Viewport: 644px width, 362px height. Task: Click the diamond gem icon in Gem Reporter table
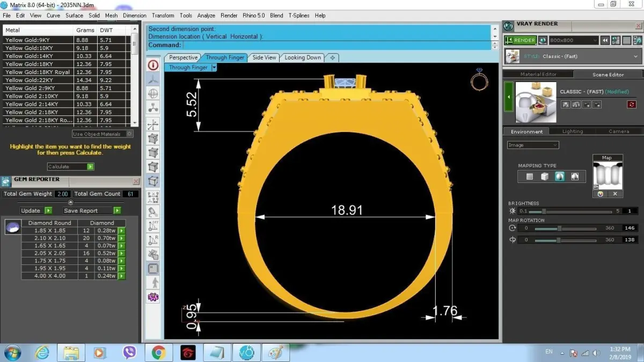click(x=12, y=228)
